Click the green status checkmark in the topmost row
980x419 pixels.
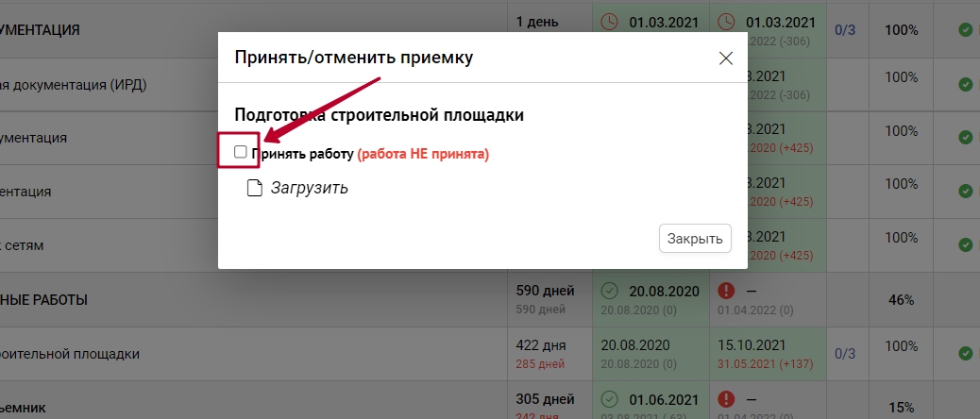click(965, 30)
